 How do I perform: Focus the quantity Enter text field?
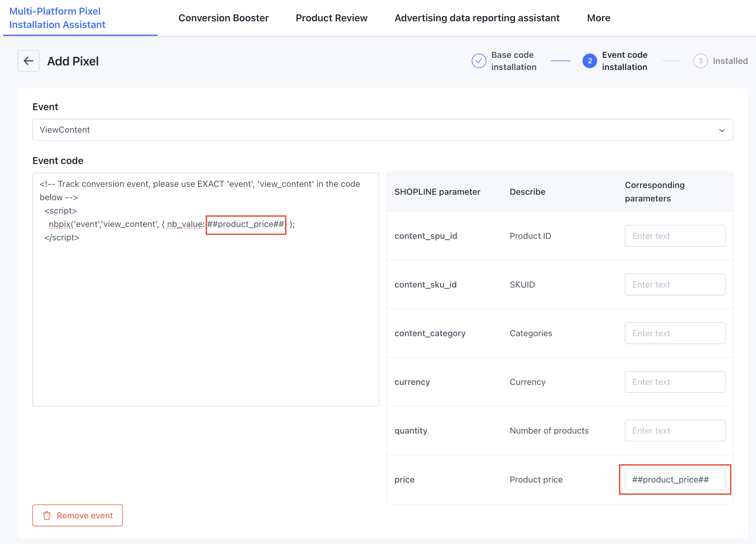675,431
